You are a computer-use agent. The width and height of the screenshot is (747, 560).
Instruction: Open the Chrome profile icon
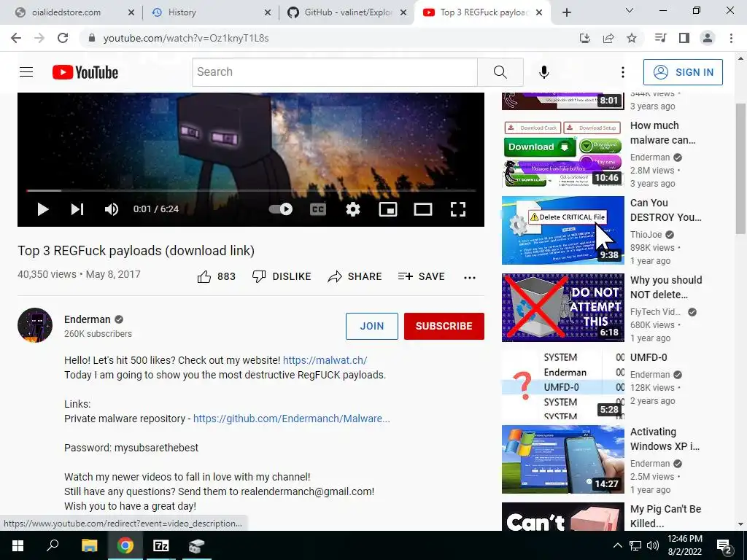tap(708, 38)
